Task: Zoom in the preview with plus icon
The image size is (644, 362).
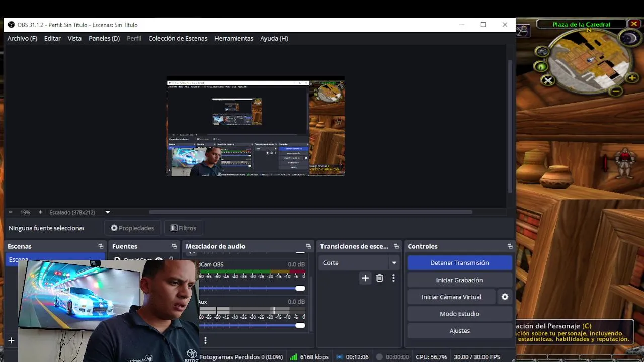Action: [40, 212]
